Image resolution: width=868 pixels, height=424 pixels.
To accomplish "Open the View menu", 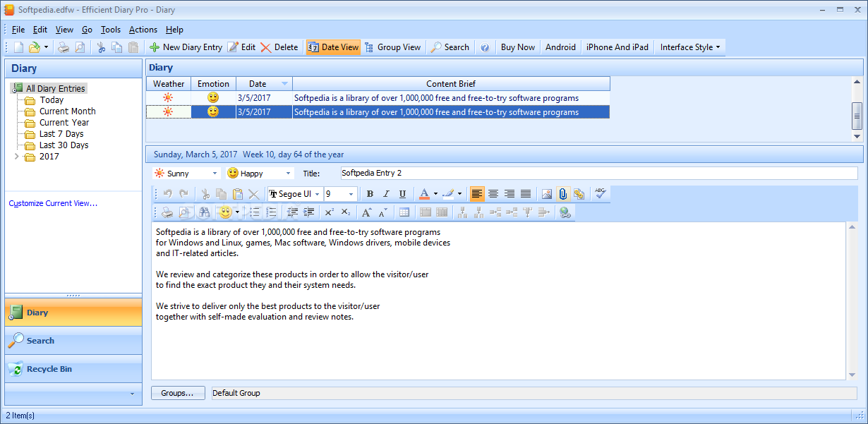I will click(64, 30).
